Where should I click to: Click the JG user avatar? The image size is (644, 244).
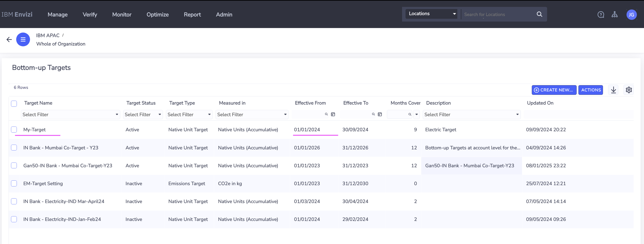point(631,15)
